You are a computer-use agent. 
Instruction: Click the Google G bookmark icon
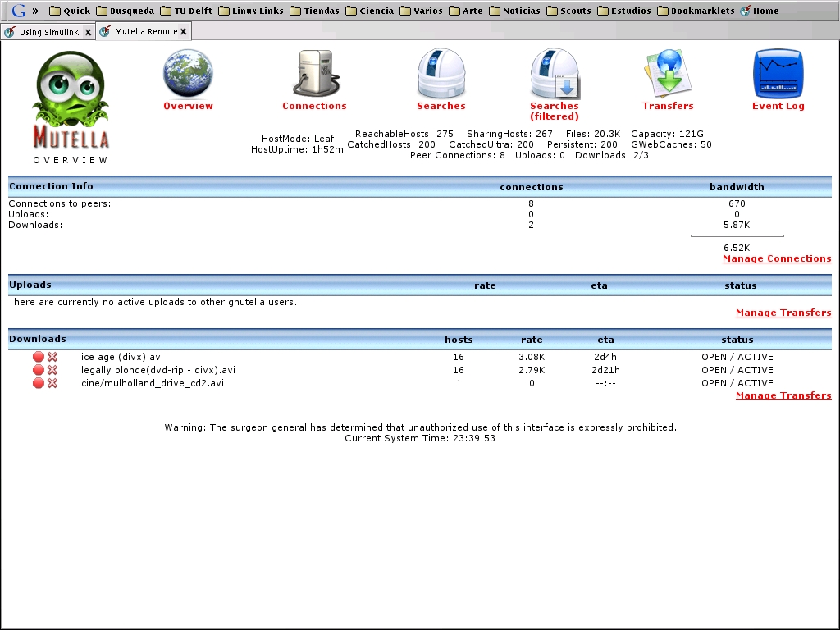[x=19, y=10]
